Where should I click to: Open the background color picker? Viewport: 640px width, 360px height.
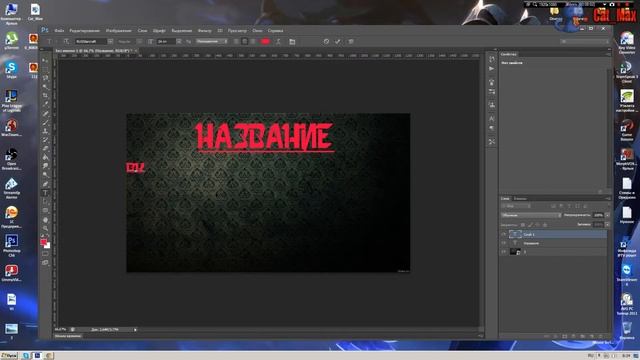pyautogui.click(x=48, y=246)
